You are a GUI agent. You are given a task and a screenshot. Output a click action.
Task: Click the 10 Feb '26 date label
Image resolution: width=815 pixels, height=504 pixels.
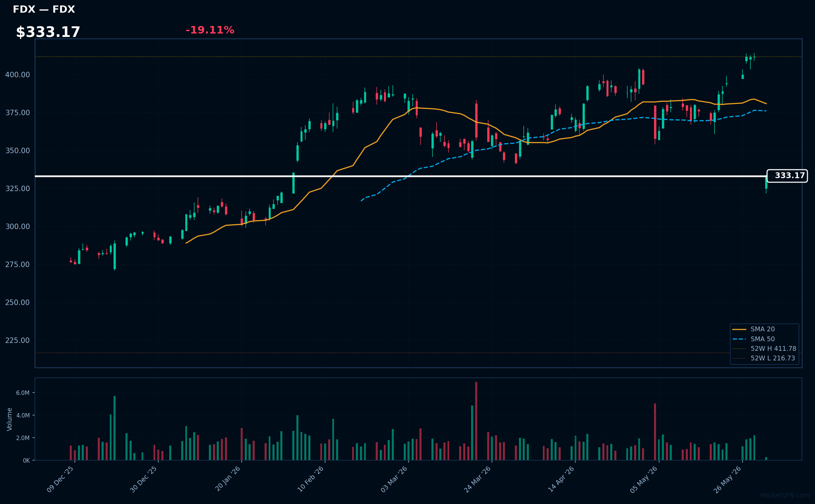pyautogui.click(x=310, y=479)
